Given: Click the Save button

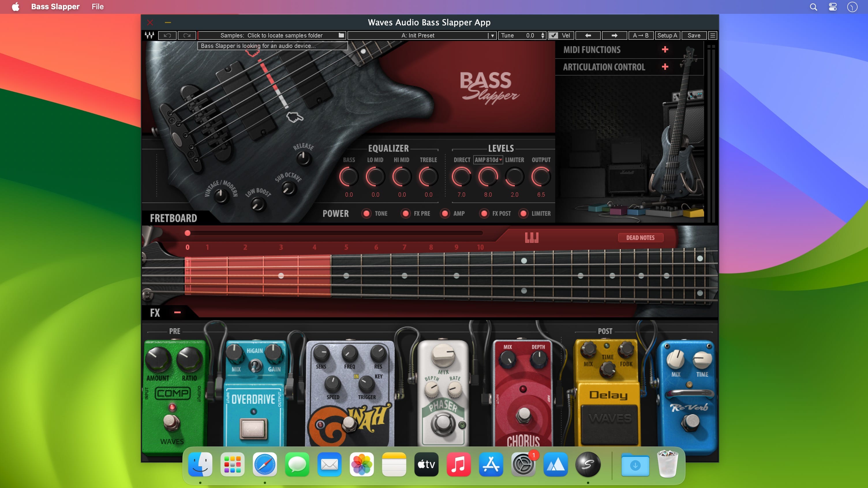Looking at the screenshot, I should 694,35.
